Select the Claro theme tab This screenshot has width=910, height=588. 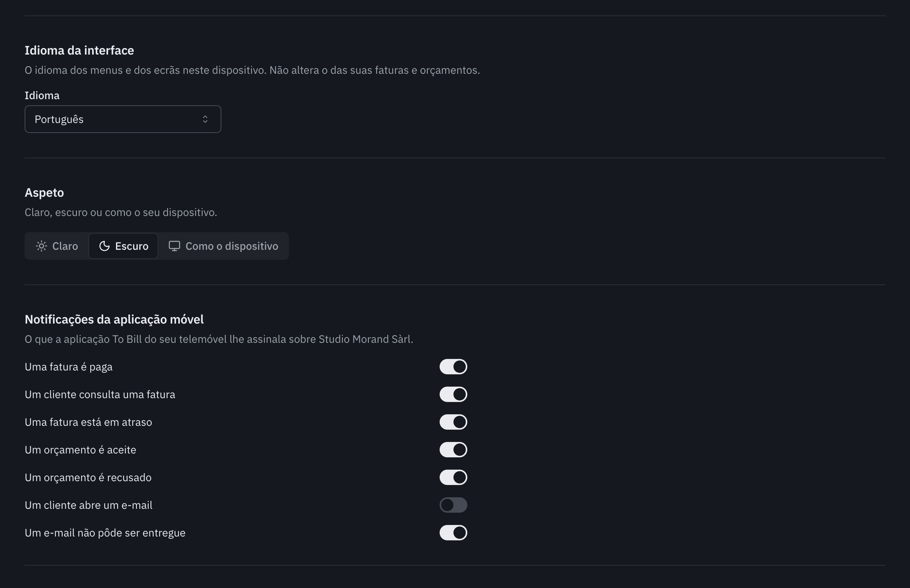coord(57,246)
